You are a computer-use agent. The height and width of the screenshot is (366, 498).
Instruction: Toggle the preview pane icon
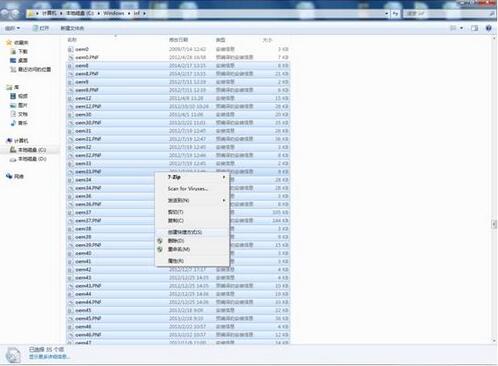[474, 28]
